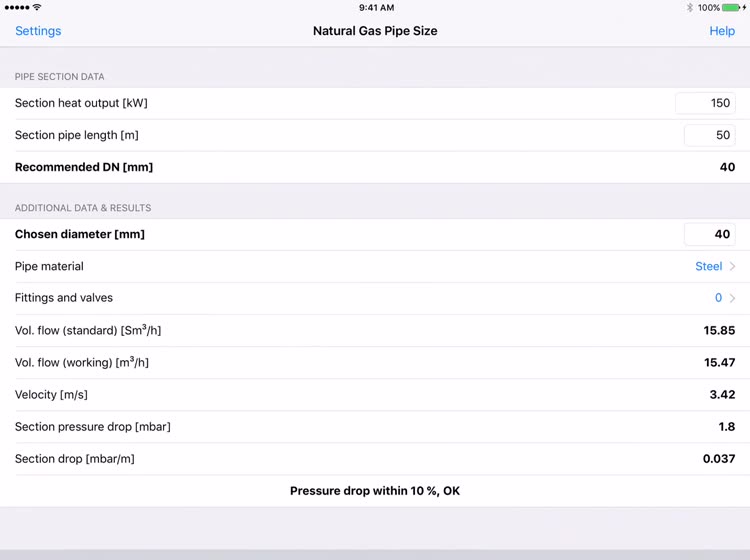Tap the Bluetooth icon in status bar
Image resolution: width=750 pixels, height=560 pixels.
coord(689,8)
